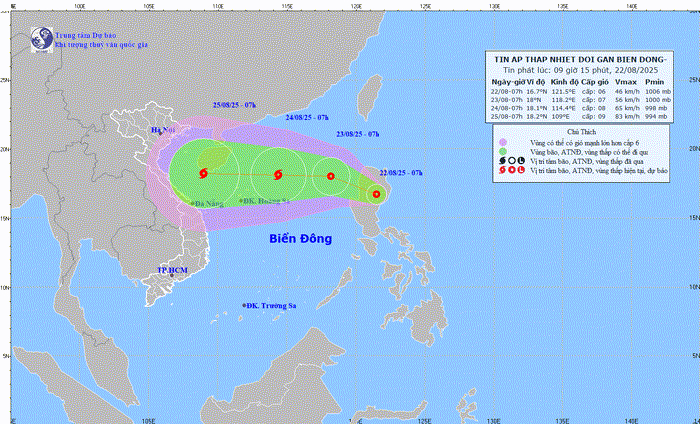This screenshot has height=424, width=700.
Task: Click the '24/08-07h' table row date
Action: [x=507, y=108]
